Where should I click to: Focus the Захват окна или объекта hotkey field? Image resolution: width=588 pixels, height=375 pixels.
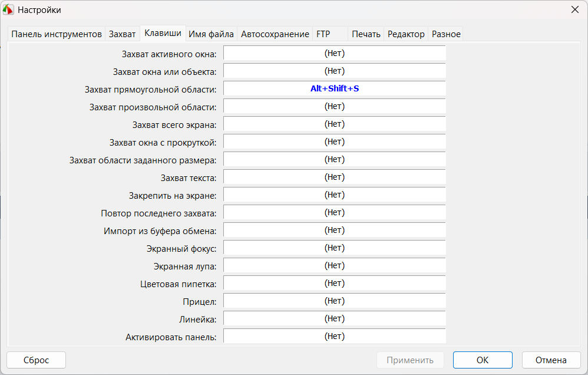coord(335,71)
